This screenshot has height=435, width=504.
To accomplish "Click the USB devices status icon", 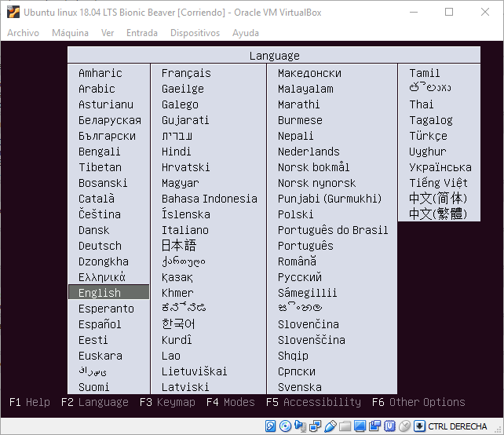I will (x=330, y=426).
